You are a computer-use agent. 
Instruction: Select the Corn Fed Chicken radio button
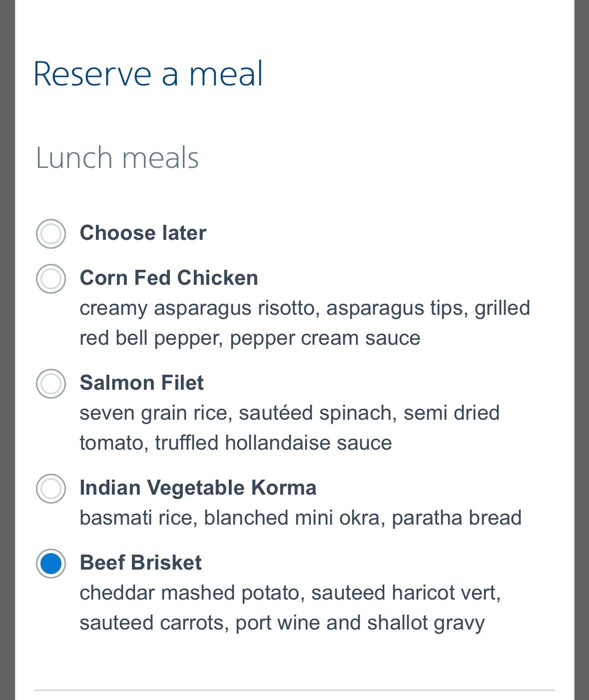pos(51,278)
